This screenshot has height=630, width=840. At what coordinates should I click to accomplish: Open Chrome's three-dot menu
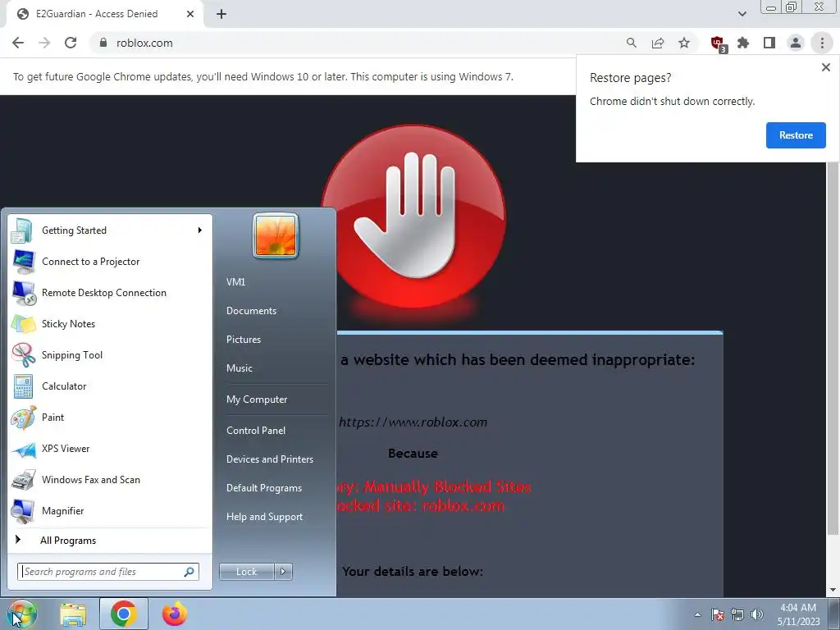[822, 43]
